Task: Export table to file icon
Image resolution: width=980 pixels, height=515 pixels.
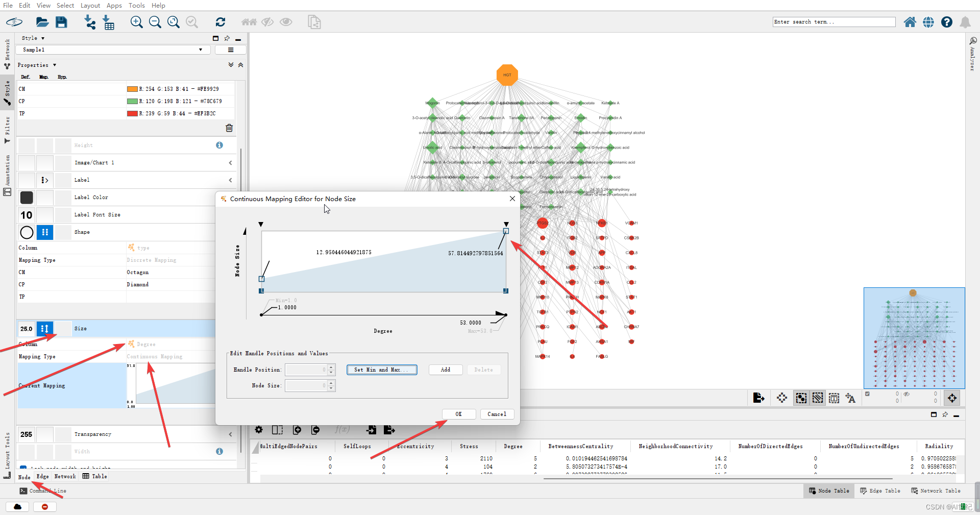Action: pos(389,430)
